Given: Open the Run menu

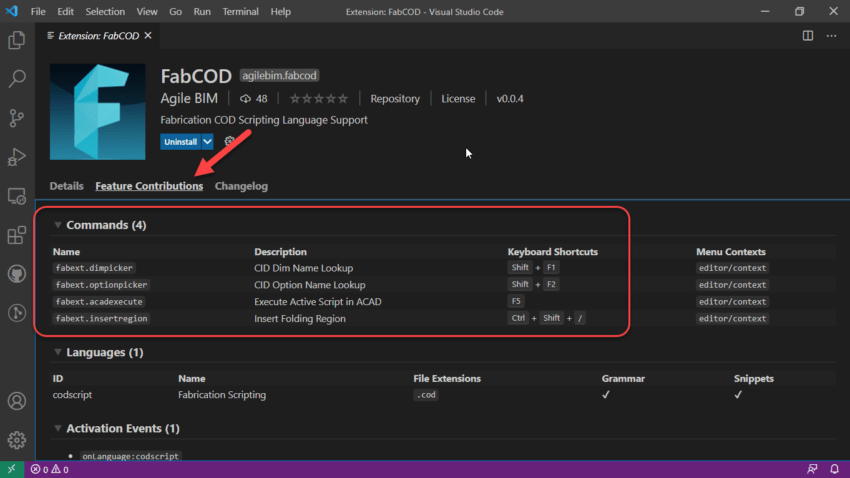Looking at the screenshot, I should (x=202, y=11).
